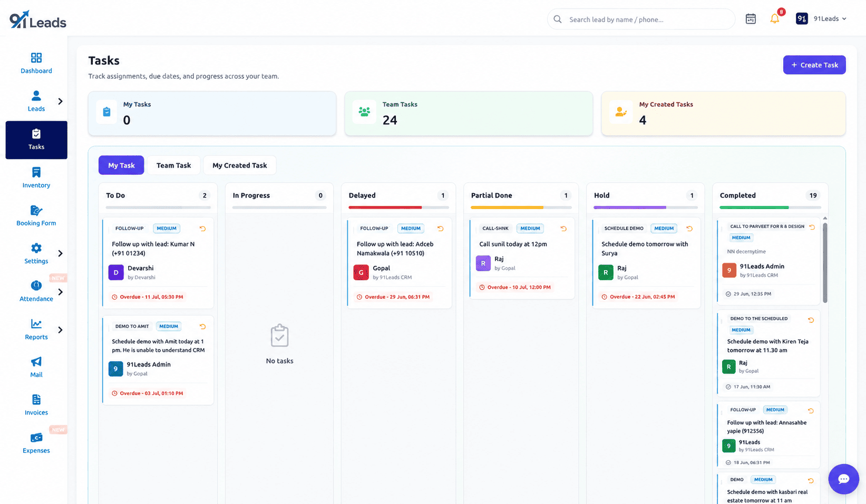Click refresh icon on Adceb Namakwala task
866x504 pixels.
tap(441, 229)
